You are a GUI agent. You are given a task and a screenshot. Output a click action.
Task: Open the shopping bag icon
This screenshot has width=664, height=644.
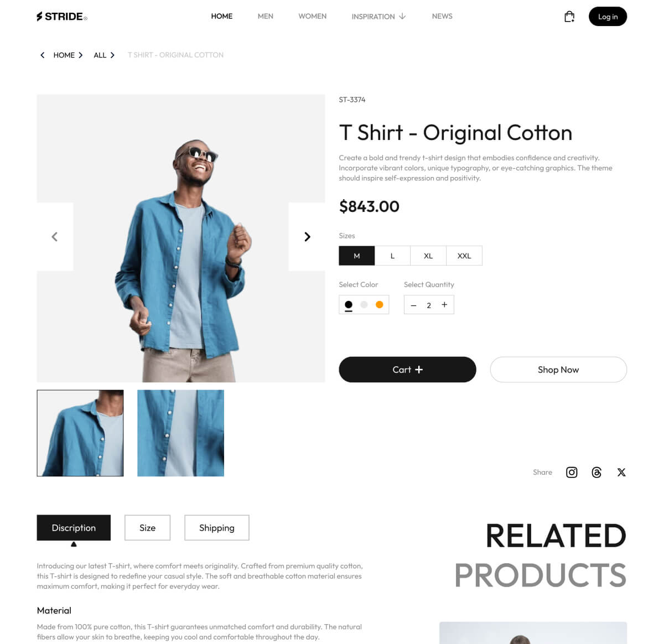[x=569, y=17]
